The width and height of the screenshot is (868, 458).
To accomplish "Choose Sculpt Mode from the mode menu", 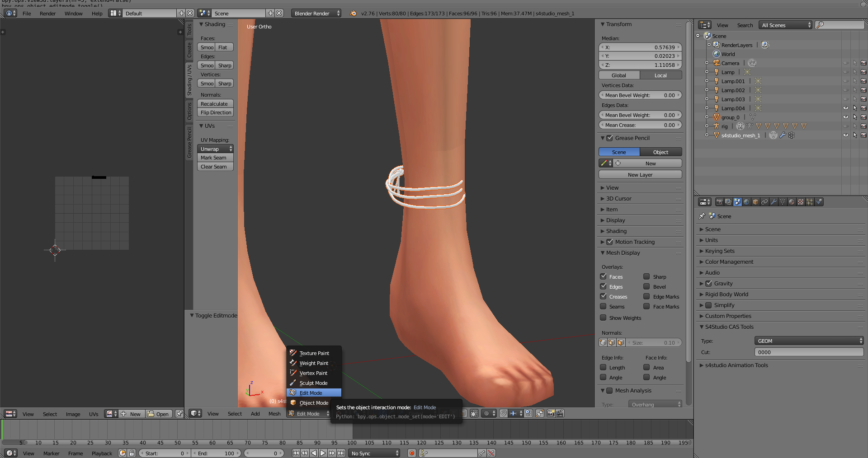I will click(314, 383).
